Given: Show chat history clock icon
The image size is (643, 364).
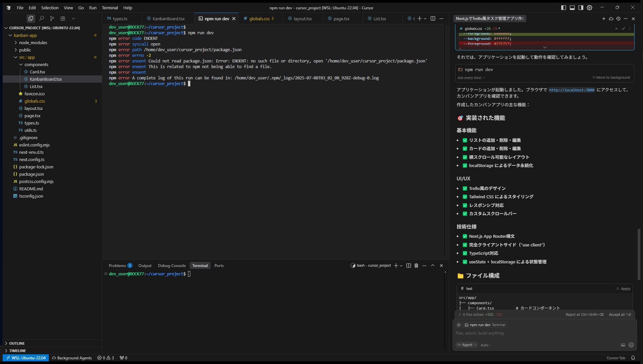Looking at the screenshot, I should point(618,19).
